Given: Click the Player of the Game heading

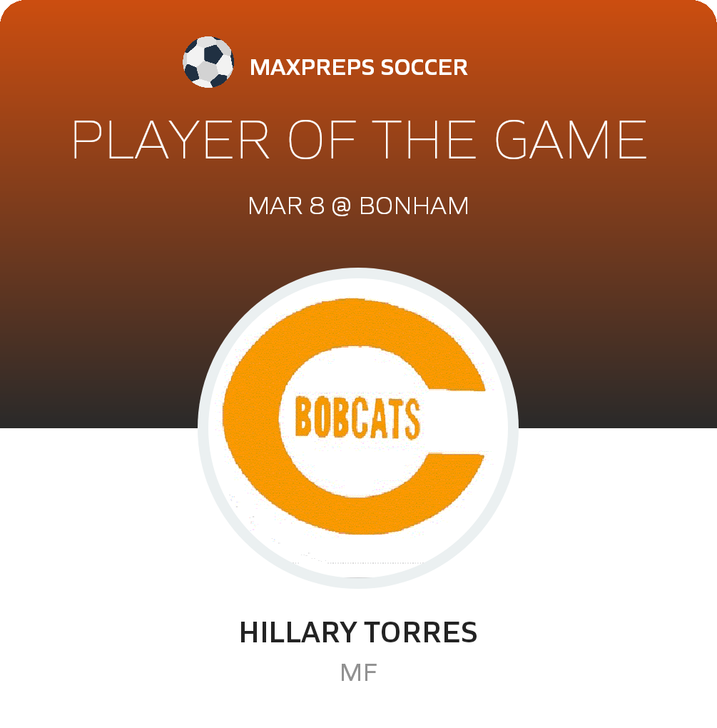Looking at the screenshot, I should [359, 140].
